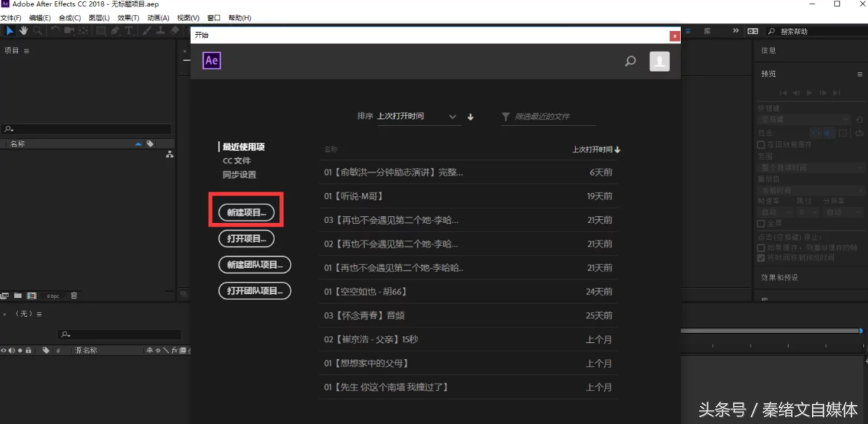Open recent file 01【听说-M哥】

[468, 197]
